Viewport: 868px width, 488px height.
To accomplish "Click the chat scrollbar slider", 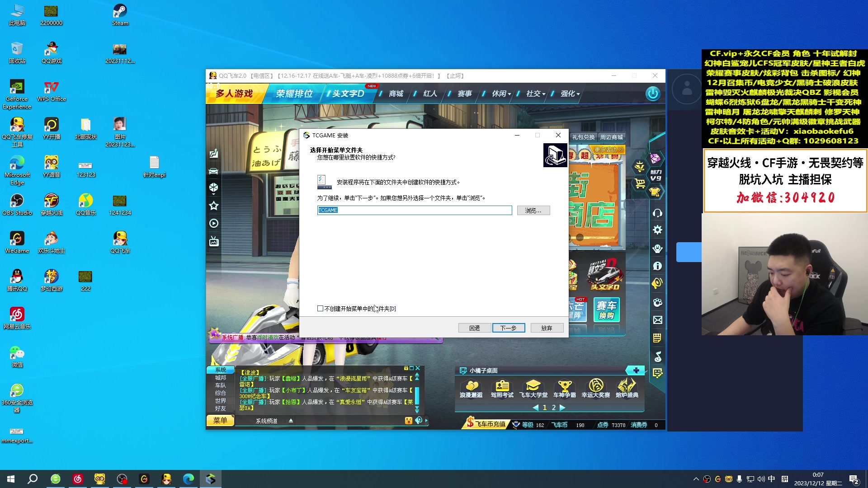I will (x=417, y=396).
